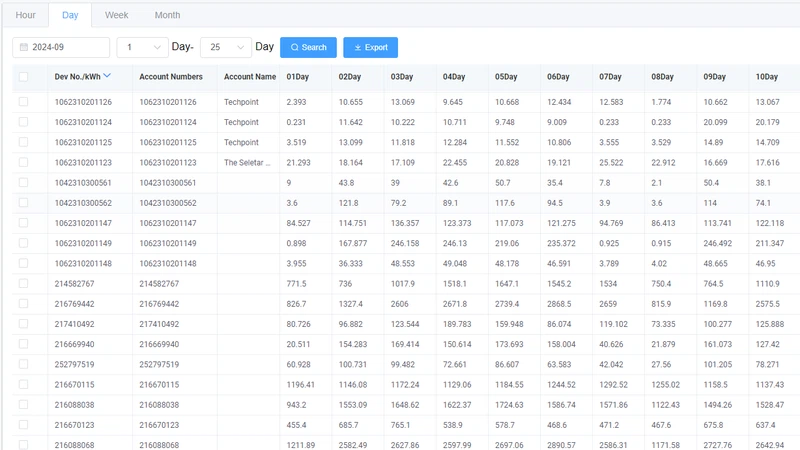The image size is (800, 450).
Task: Click the 2890.57 value cell
Action: (561, 445)
